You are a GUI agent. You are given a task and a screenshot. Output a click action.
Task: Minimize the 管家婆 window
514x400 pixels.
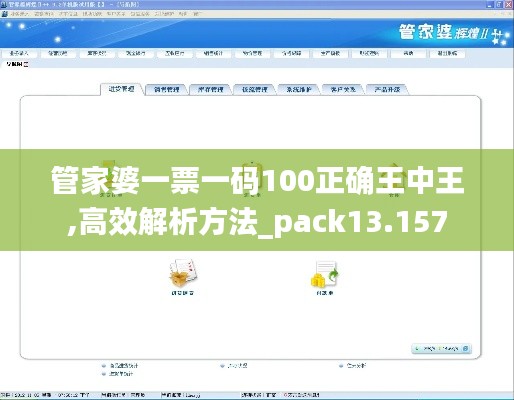(x=490, y=4)
